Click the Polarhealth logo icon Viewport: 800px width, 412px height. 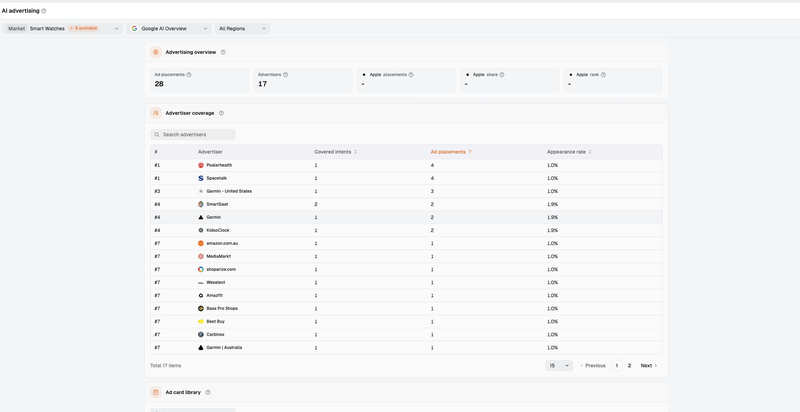[201, 165]
